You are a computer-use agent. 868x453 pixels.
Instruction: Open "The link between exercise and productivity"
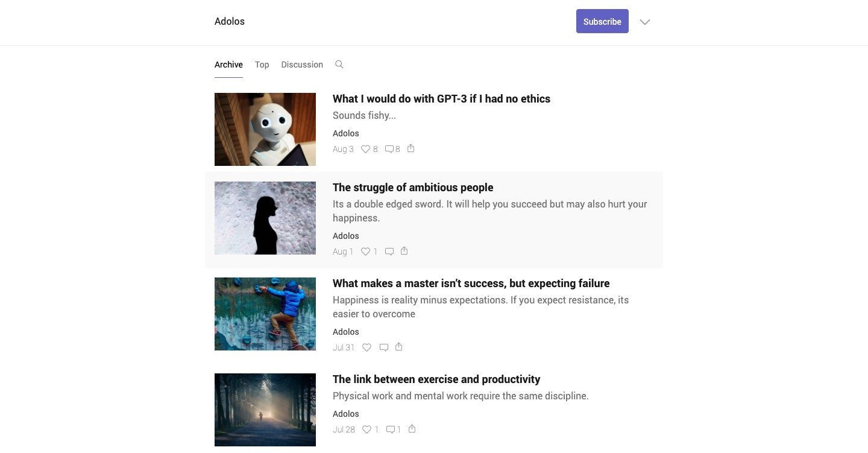436,379
